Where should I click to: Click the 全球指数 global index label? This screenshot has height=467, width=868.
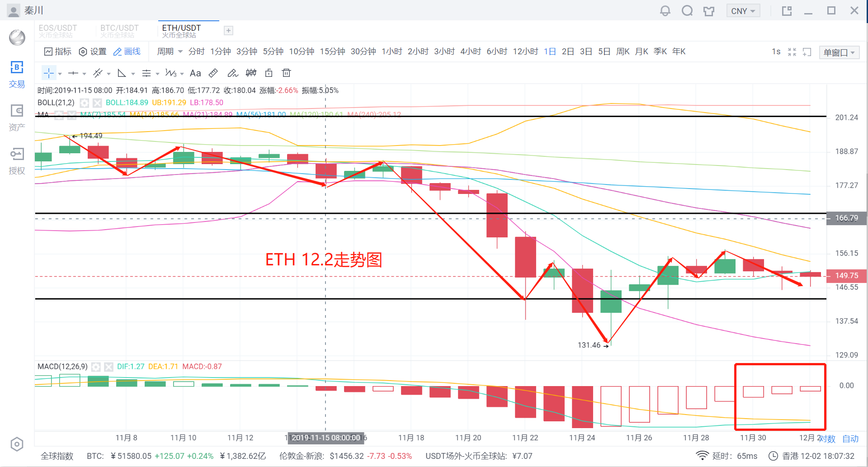point(57,456)
